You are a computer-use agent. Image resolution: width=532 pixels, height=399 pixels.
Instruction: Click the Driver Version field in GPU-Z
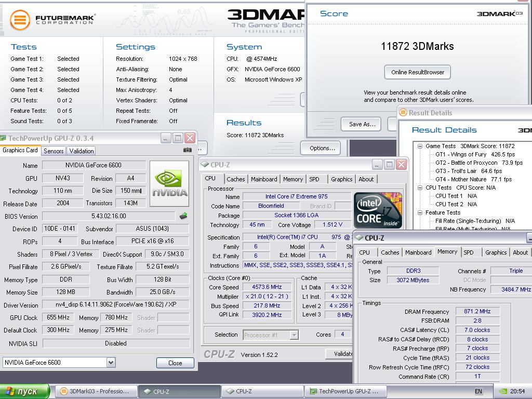click(x=116, y=304)
